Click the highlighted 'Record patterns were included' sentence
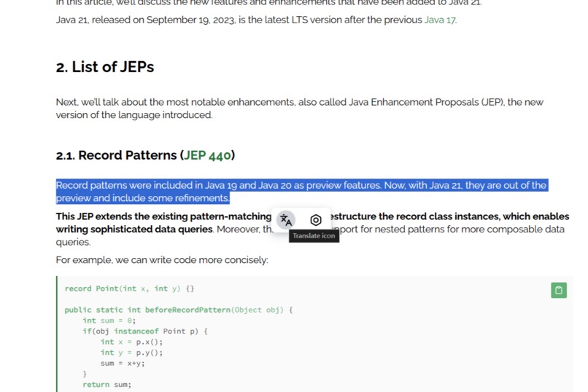588x392 pixels. [302, 192]
